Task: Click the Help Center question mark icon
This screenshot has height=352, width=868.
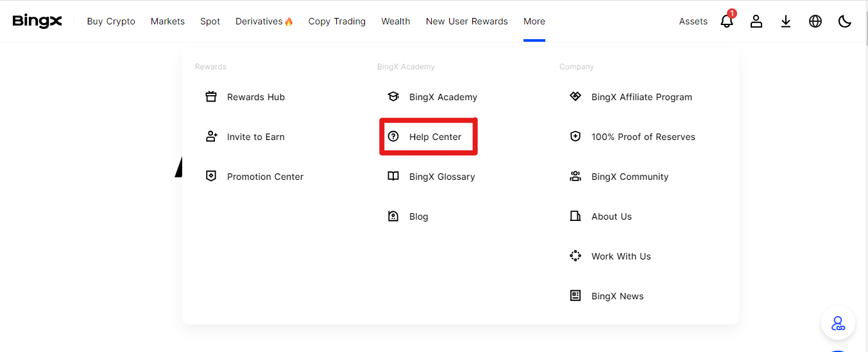Action: pos(393,137)
